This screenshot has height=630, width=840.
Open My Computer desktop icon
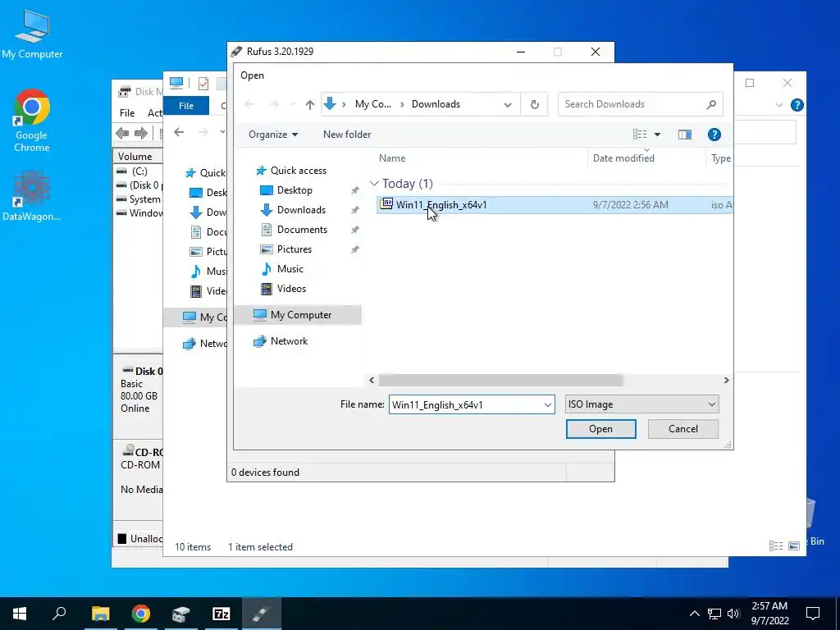tap(32, 34)
